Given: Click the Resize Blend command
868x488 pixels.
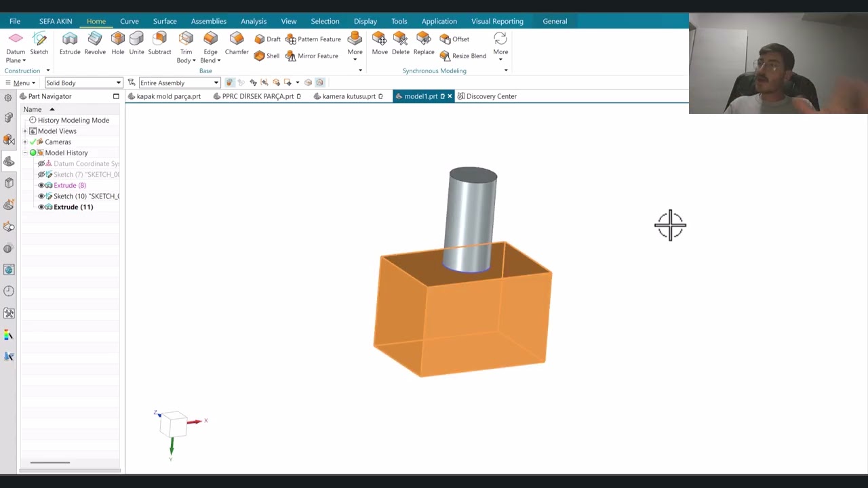Looking at the screenshot, I should coord(462,56).
